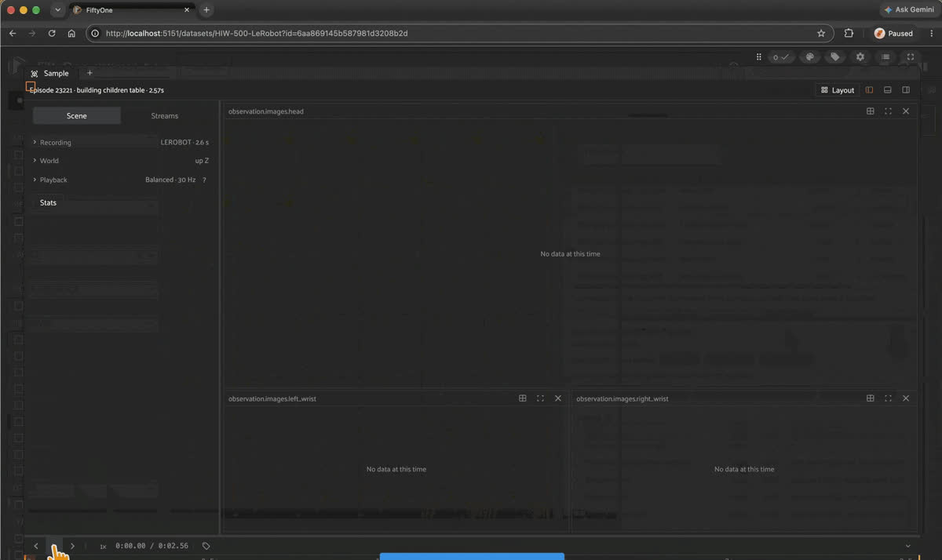Go to previous sample arrow in bottom bar
The height and width of the screenshot is (560, 942).
(36, 546)
